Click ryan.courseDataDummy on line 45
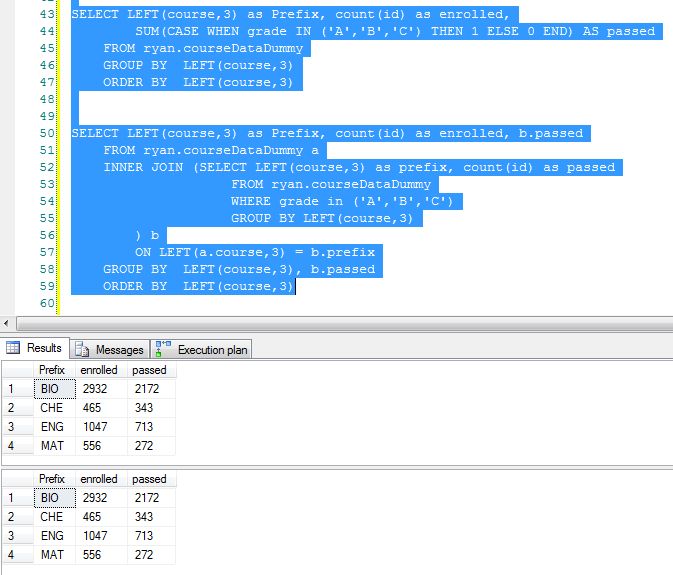This screenshot has width=673, height=575. pos(223,48)
